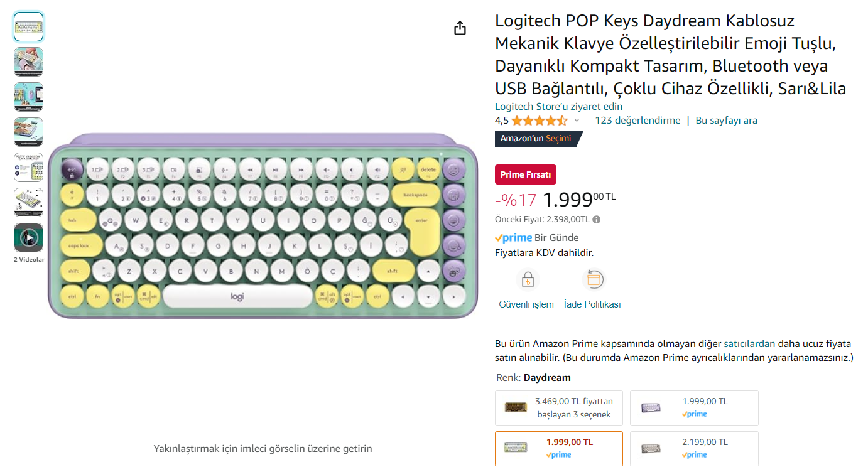
Task: Select the highlighted Daydream color swatch
Action: (x=558, y=448)
